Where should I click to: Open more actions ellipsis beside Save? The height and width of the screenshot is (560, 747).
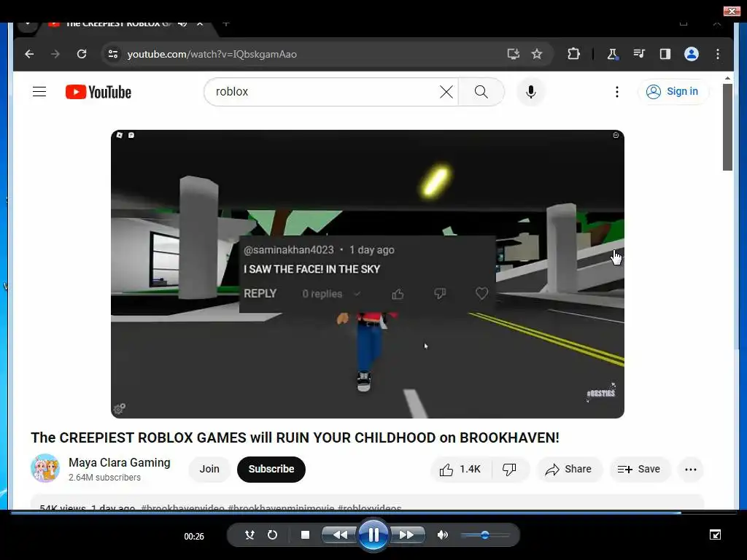click(x=691, y=470)
